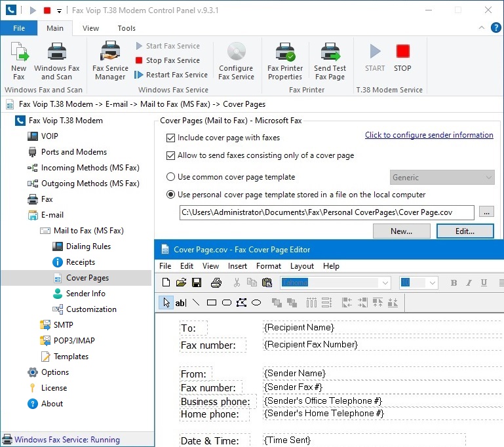
Task: Click the cover page file path field
Action: point(326,212)
